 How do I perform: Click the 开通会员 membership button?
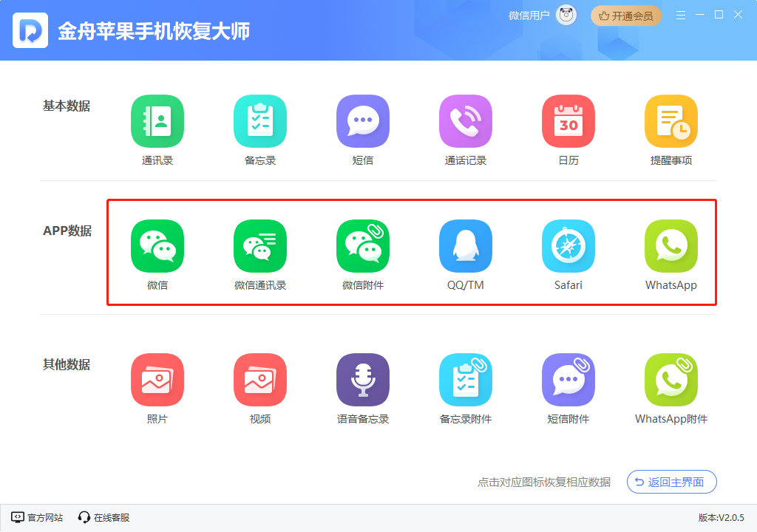click(x=626, y=16)
